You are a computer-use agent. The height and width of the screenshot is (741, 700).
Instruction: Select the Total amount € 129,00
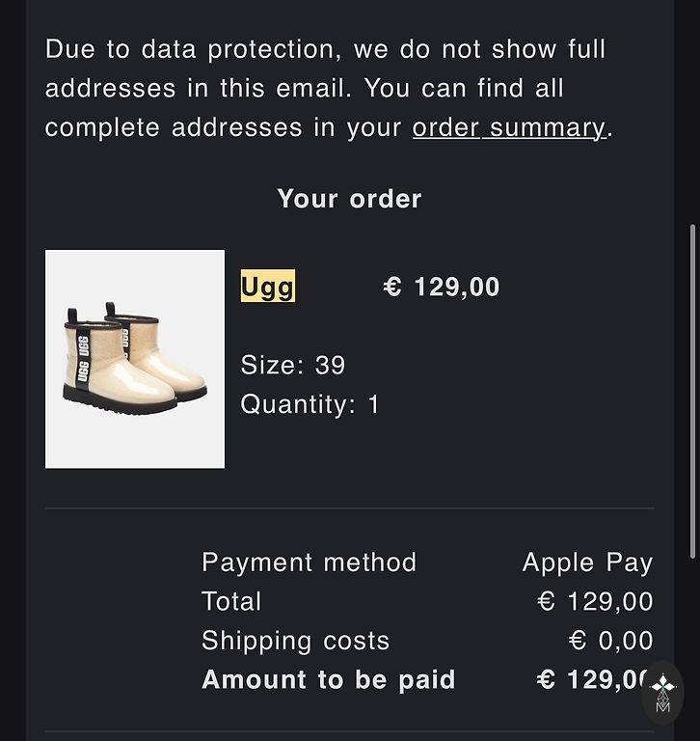point(595,601)
